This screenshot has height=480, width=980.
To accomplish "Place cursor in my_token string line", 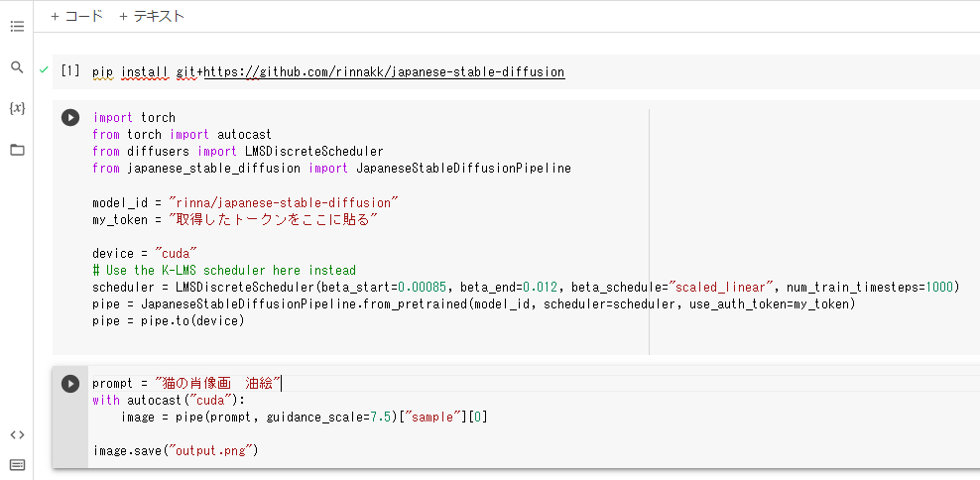I will click(235, 219).
